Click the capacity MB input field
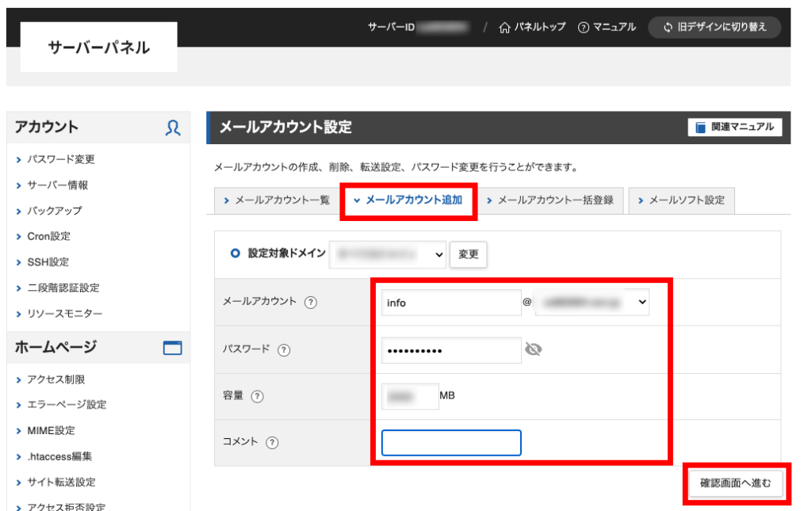Image resolution: width=812 pixels, height=511 pixels. (410, 397)
